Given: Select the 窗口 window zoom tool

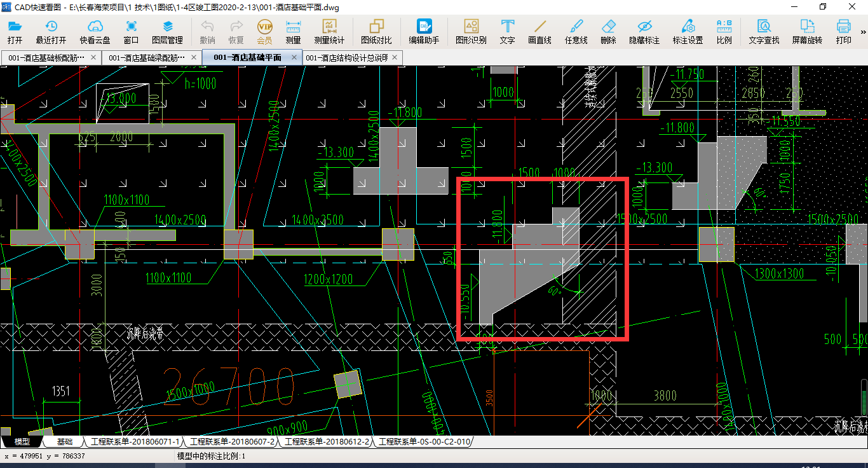Looking at the screenshot, I should click(x=132, y=32).
